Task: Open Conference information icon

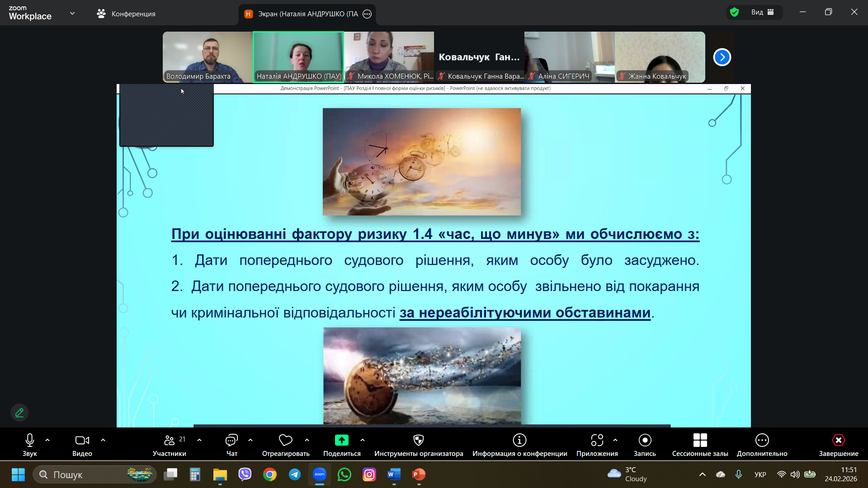Action: [519, 440]
